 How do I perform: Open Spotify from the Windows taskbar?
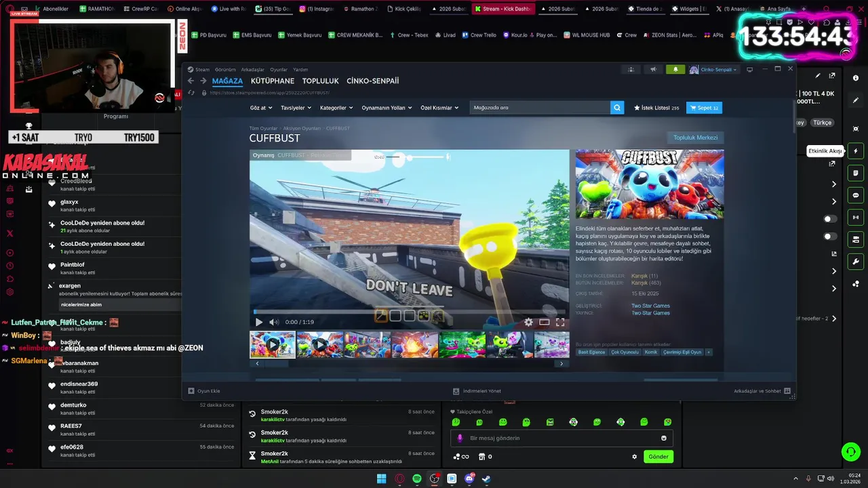pos(417,479)
